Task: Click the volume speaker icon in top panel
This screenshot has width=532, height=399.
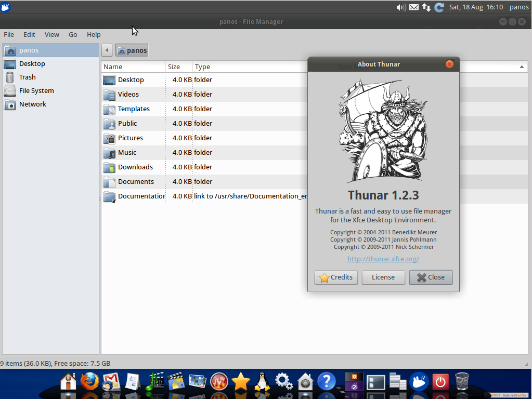Action: pyautogui.click(x=401, y=7)
